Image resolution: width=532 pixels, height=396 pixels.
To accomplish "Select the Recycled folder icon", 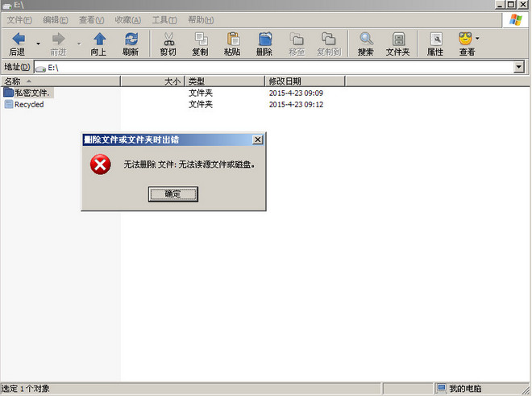I will (x=9, y=104).
